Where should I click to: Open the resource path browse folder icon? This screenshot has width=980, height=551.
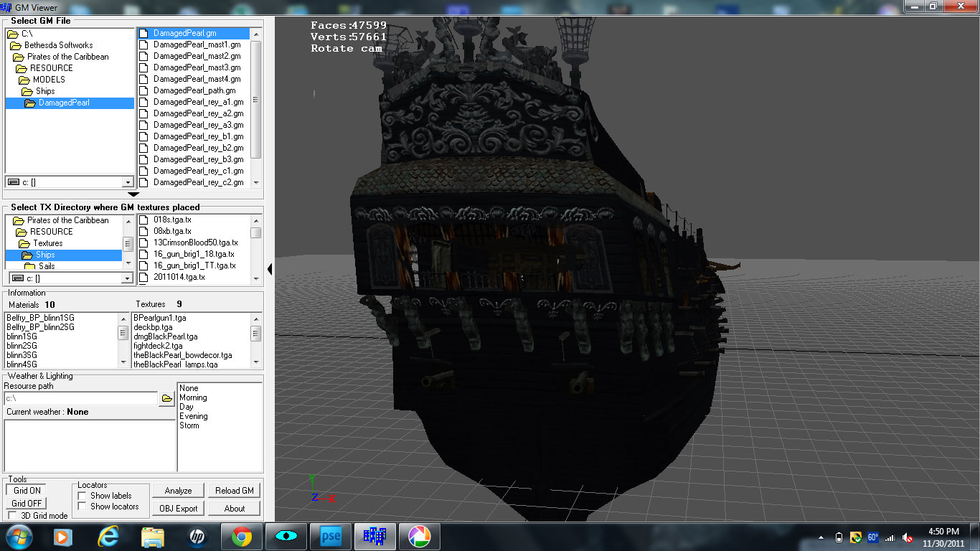pos(166,398)
